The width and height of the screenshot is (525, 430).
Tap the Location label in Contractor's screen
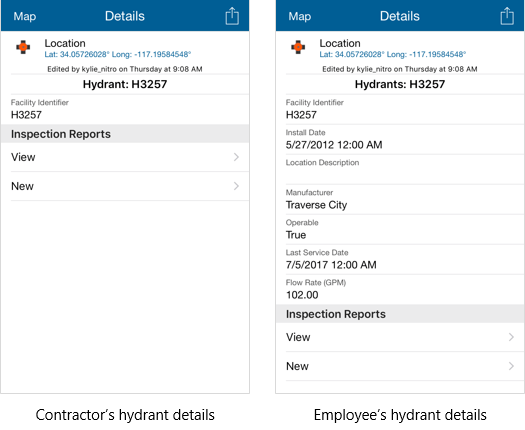[65, 43]
